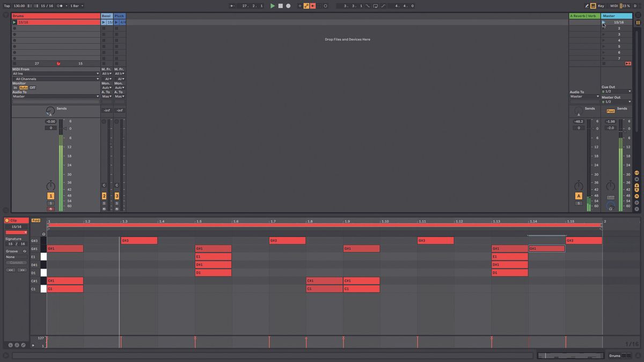Toggle the metronome icon in the transport

click(58, 6)
